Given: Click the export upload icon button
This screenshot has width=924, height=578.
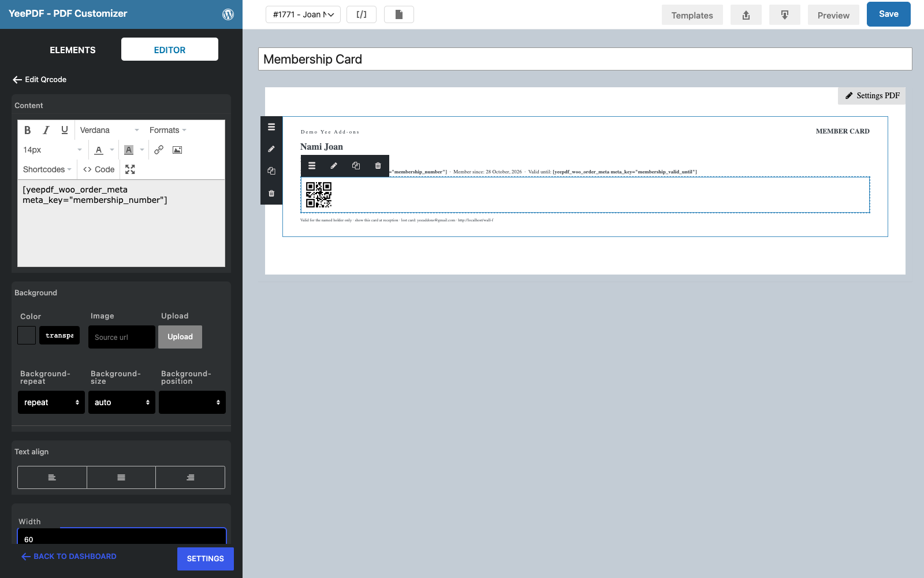Looking at the screenshot, I should (x=746, y=15).
